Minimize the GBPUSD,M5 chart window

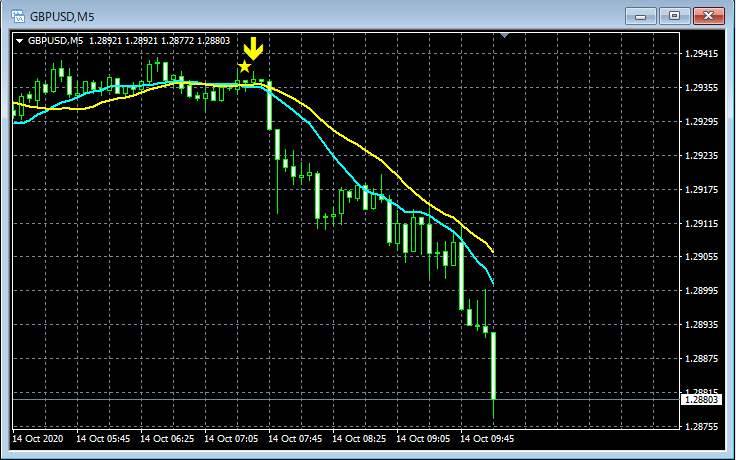click(x=641, y=16)
